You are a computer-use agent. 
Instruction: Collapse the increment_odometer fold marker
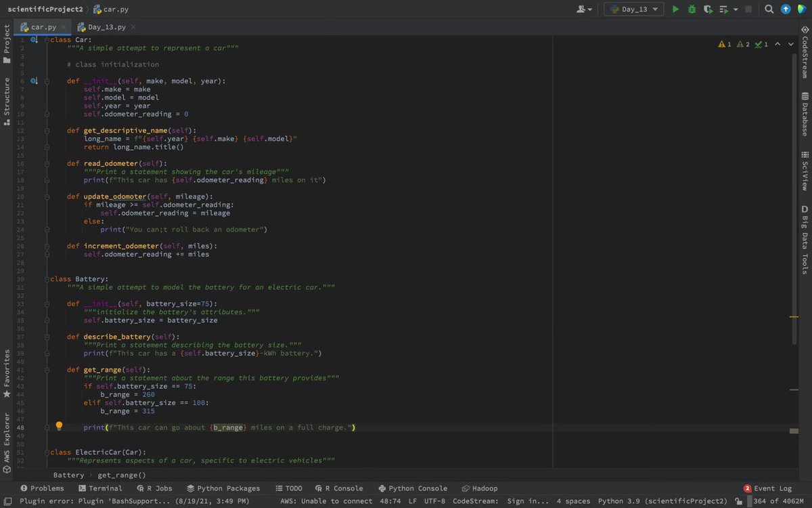47,246
